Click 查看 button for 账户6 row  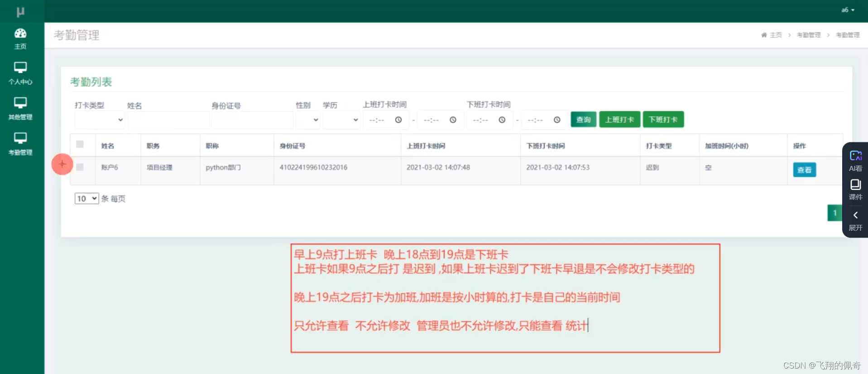click(804, 170)
